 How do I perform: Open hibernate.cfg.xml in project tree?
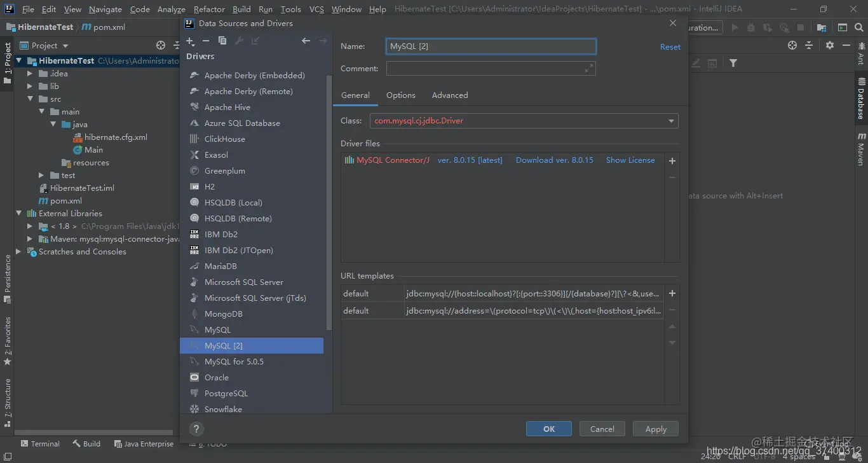click(116, 137)
